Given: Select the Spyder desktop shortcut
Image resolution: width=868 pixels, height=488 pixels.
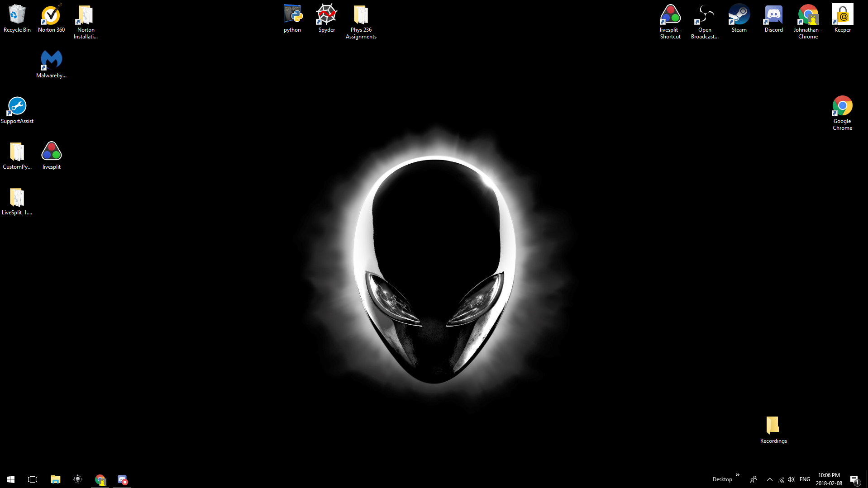Looking at the screenshot, I should coord(327,19).
